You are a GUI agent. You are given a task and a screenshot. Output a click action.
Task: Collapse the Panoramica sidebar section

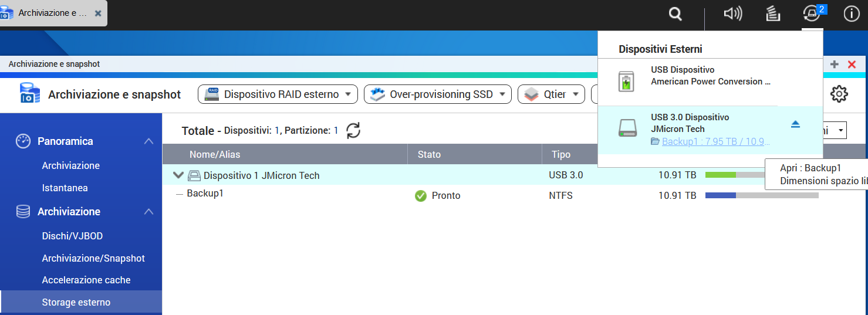pos(149,141)
